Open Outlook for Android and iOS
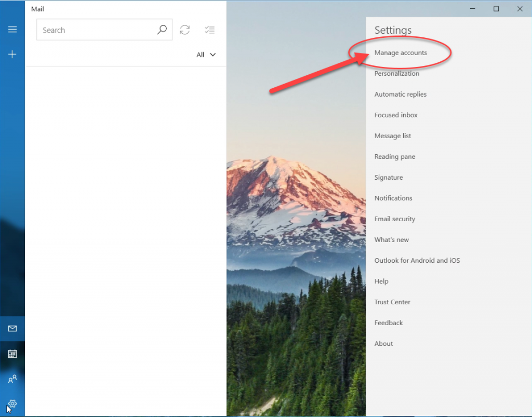The width and height of the screenshot is (532, 417). [x=417, y=260]
